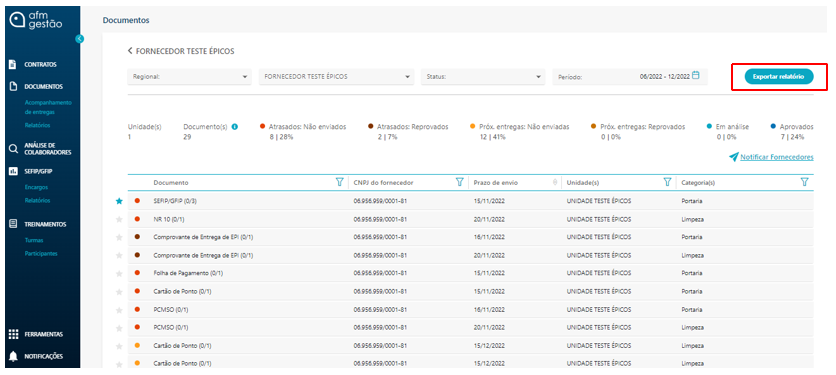Click the Período date range field
Image resolution: width=836 pixels, height=375 pixels.
pyautogui.click(x=630, y=77)
